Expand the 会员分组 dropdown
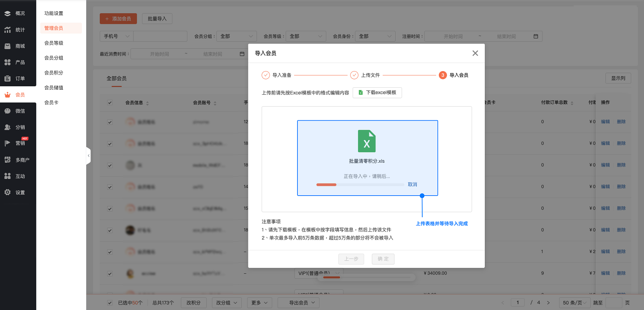 coord(236,36)
